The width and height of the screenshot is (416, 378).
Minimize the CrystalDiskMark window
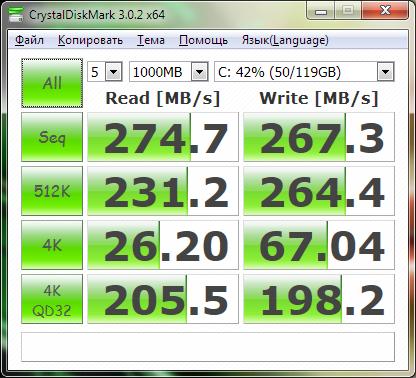(x=321, y=12)
